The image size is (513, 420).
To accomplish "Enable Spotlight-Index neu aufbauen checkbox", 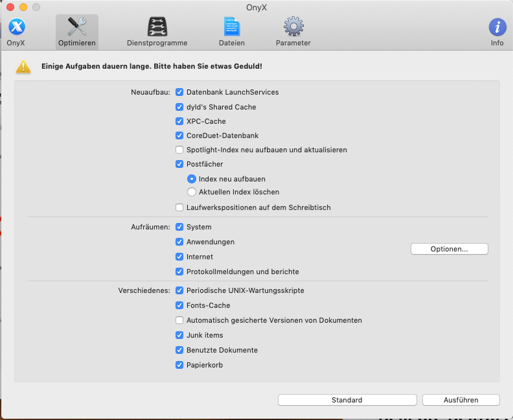I will point(179,150).
